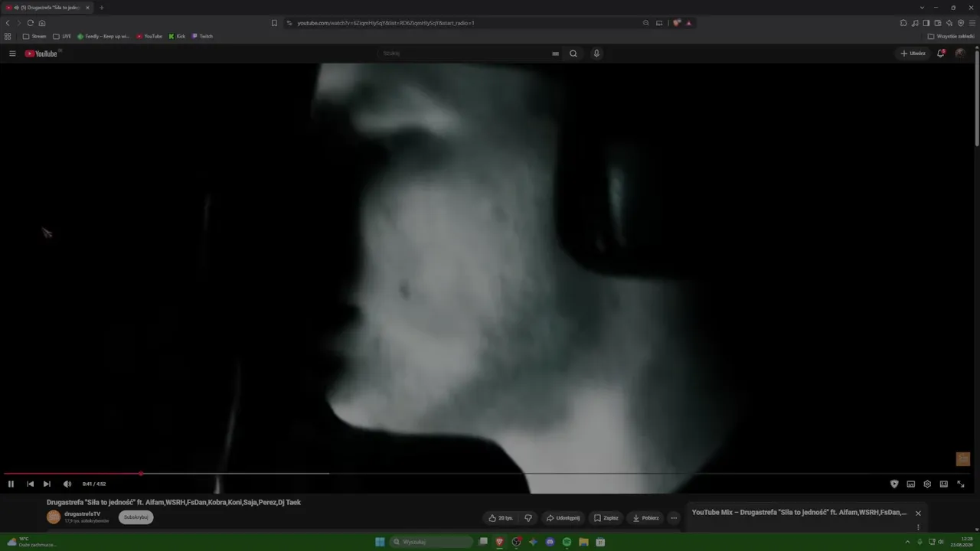Open the browser main hamburger menu

coord(972,23)
